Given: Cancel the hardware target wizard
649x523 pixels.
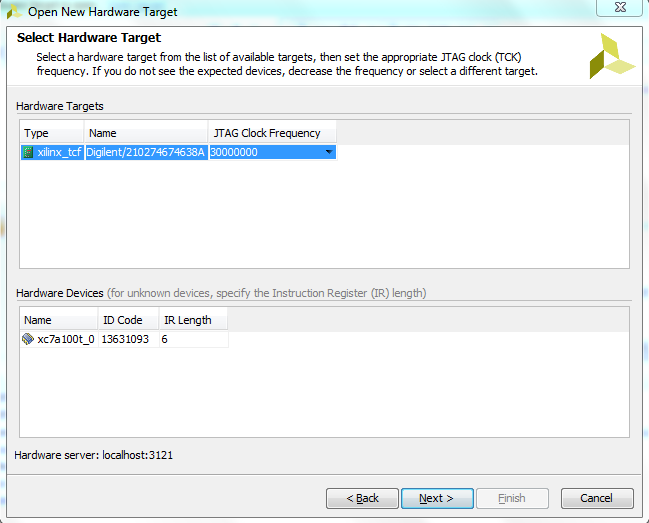Looking at the screenshot, I should [597, 498].
